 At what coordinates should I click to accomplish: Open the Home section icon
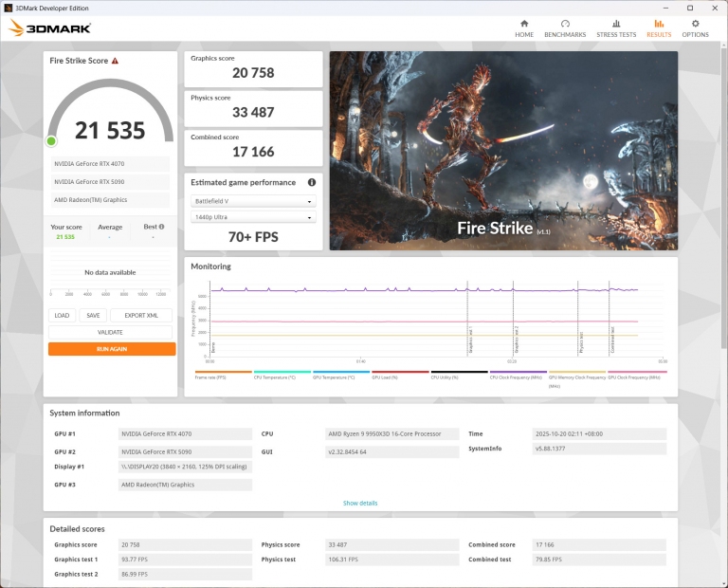pos(524,24)
